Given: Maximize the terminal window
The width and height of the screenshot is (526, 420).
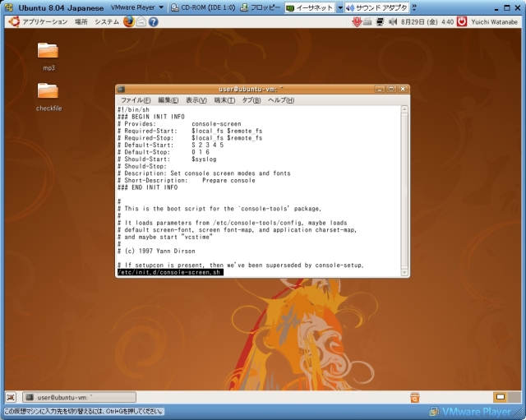Looking at the screenshot, I should [391, 90].
